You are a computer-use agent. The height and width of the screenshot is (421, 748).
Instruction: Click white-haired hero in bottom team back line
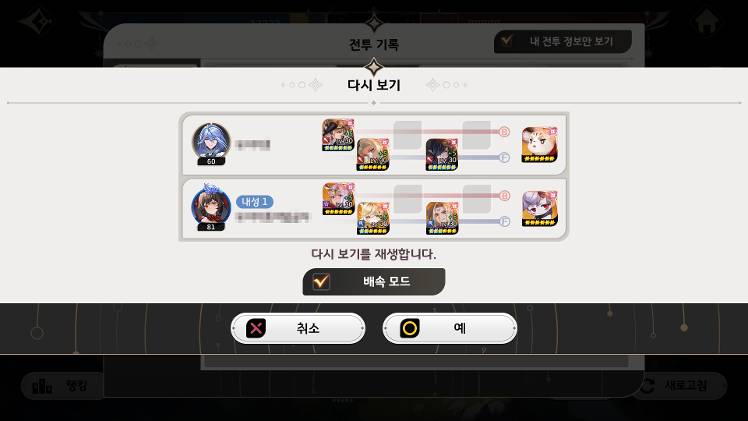[373, 218]
